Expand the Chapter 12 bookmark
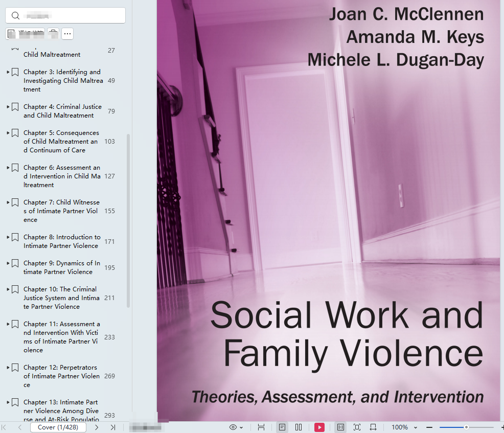 (x=8, y=368)
